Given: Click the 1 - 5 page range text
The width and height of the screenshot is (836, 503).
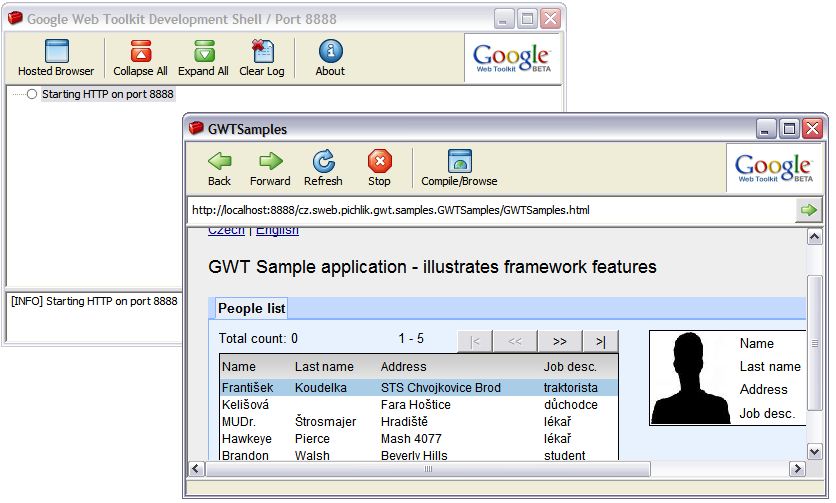Looking at the screenshot, I should 411,339.
